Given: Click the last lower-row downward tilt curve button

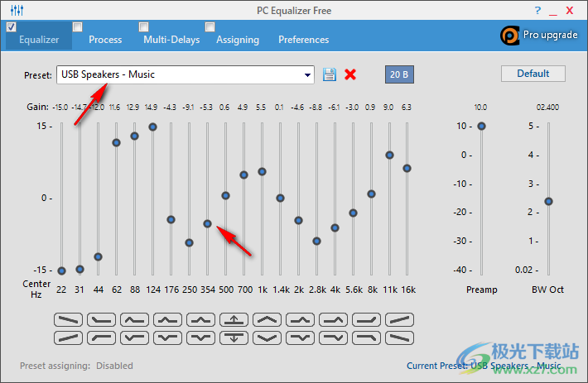Looking at the screenshot, I should (399, 338).
